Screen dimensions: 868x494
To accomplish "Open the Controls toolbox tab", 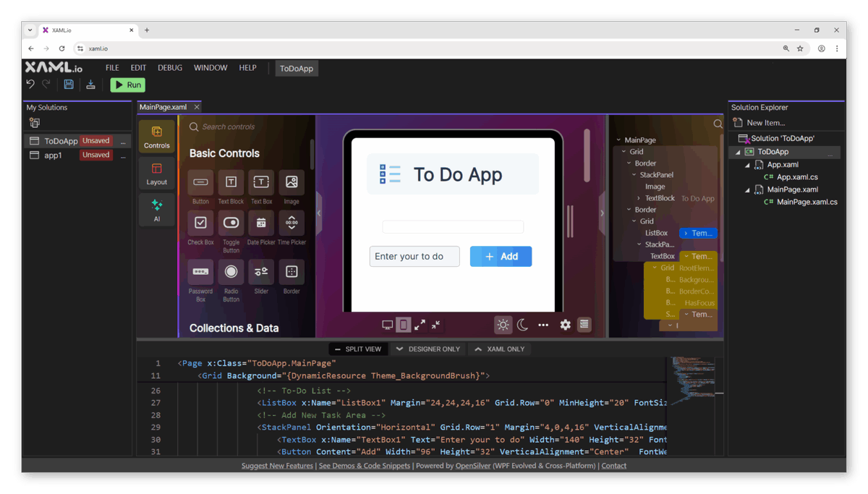I will [157, 136].
